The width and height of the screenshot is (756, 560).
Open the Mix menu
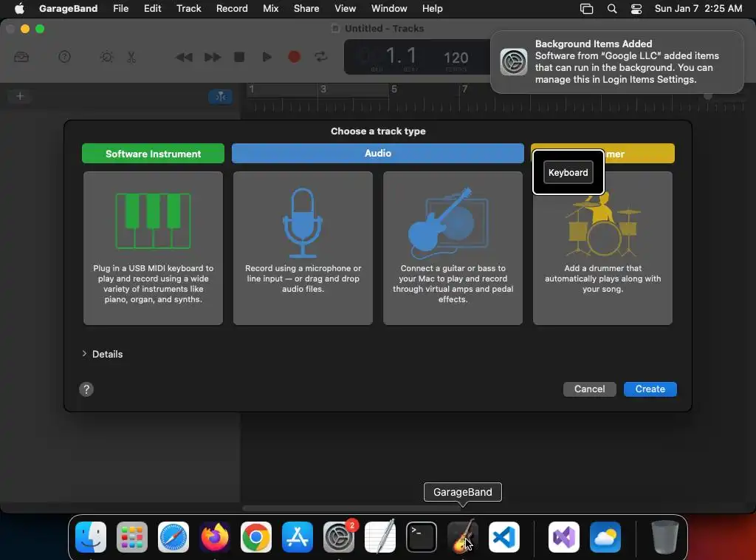[x=270, y=8]
